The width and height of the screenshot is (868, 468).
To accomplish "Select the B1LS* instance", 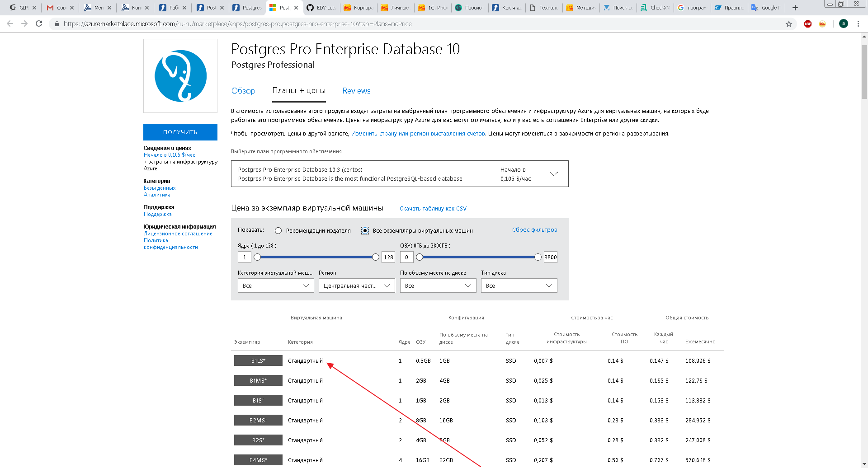I will click(x=258, y=360).
